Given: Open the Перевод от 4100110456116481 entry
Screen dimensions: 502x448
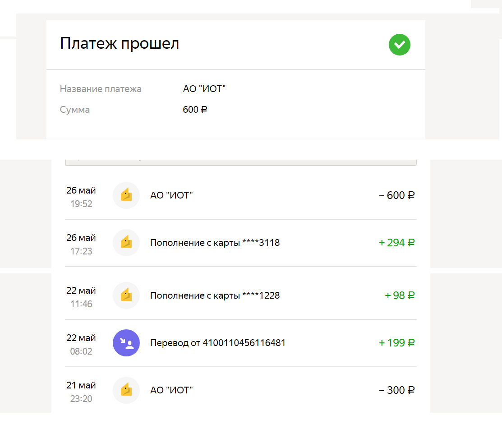Looking at the screenshot, I should point(218,343).
